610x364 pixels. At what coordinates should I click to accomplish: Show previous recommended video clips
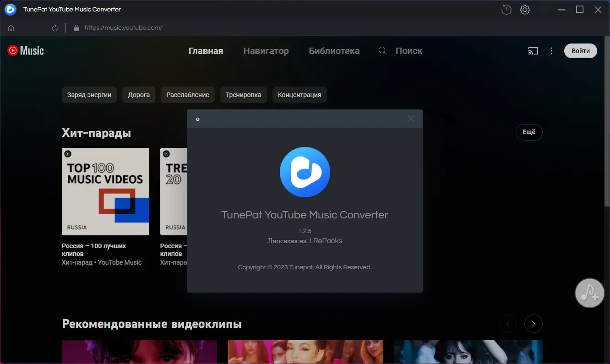pos(508,324)
